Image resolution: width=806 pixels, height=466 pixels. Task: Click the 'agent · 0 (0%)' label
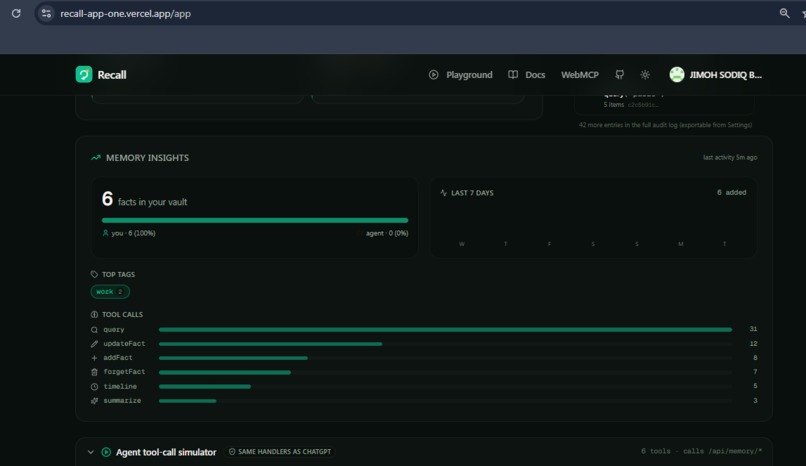point(387,233)
